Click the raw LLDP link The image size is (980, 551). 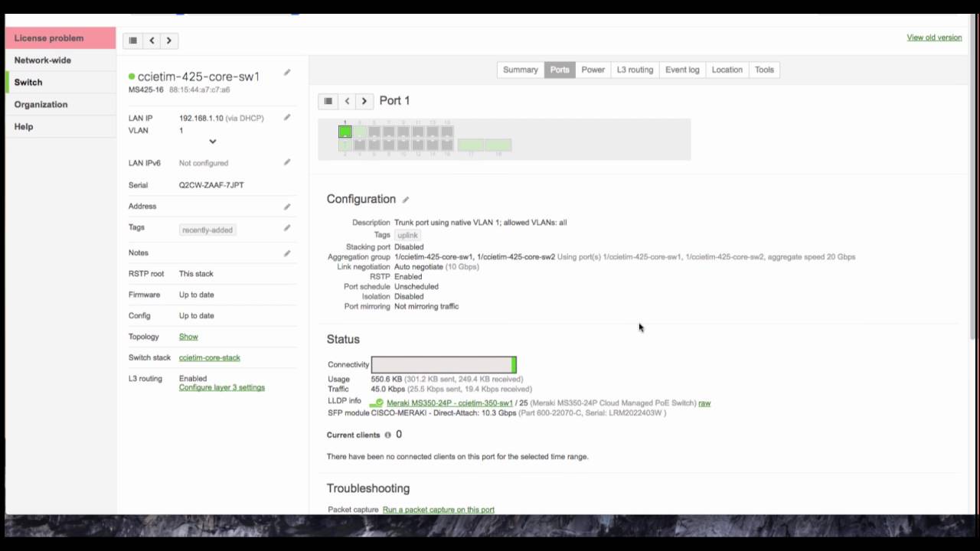click(x=704, y=403)
